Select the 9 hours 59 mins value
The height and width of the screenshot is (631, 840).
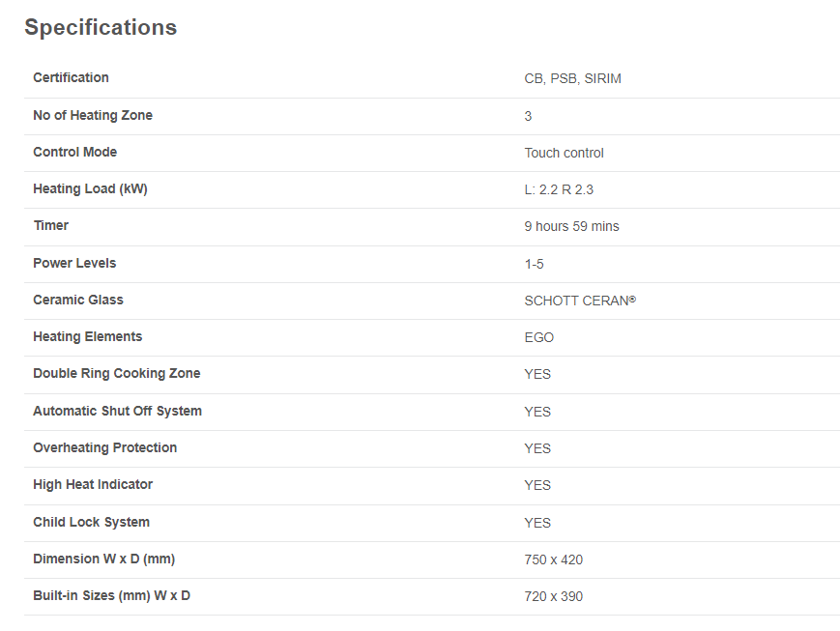(x=571, y=226)
